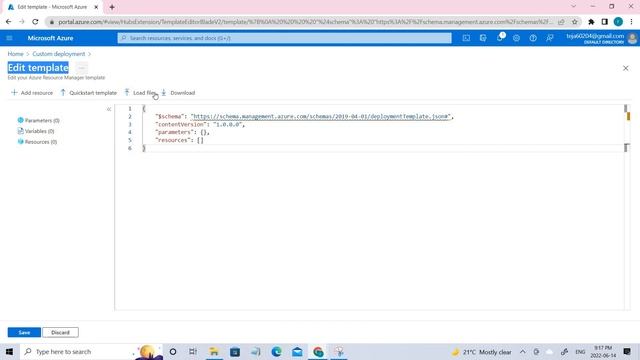Close the Edit template browser tab
Image resolution: width=640 pixels, height=360 pixels.
[x=96, y=7]
